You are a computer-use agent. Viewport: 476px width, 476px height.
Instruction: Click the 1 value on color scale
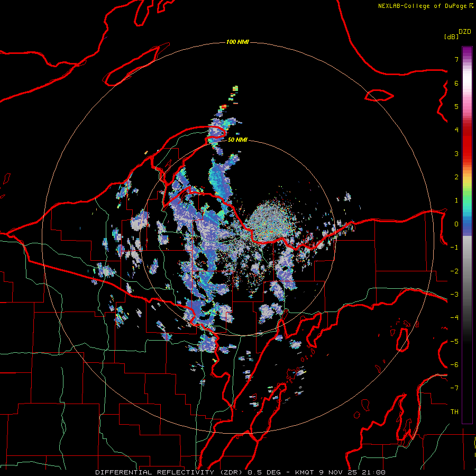pyautogui.click(x=456, y=200)
